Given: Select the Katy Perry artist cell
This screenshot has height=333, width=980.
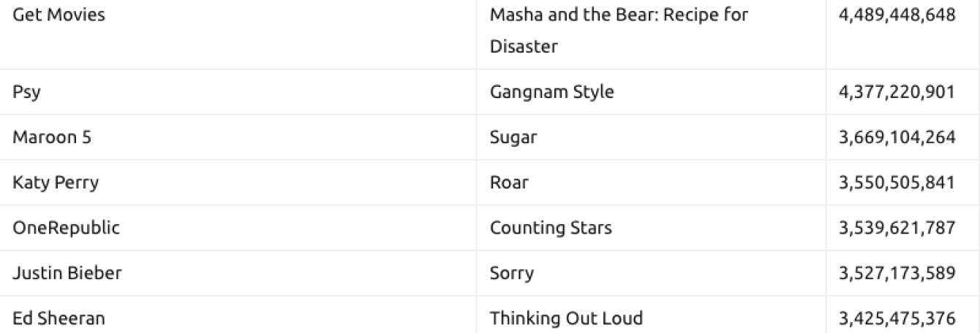Looking at the screenshot, I should coord(56,183).
